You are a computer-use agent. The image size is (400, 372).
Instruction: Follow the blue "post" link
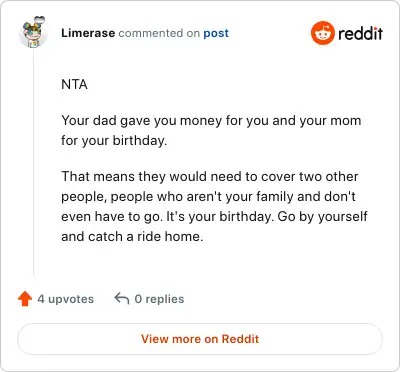click(x=216, y=33)
